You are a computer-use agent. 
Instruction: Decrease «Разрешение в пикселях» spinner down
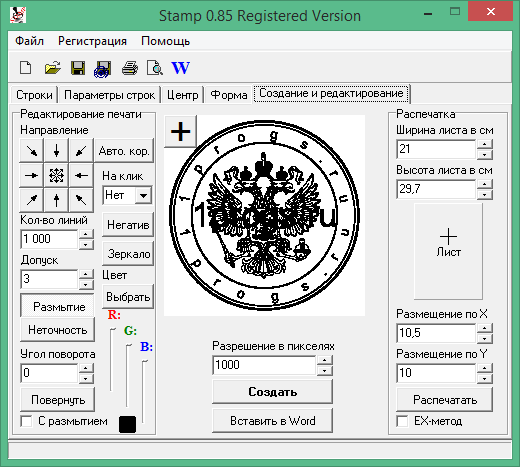point(324,371)
